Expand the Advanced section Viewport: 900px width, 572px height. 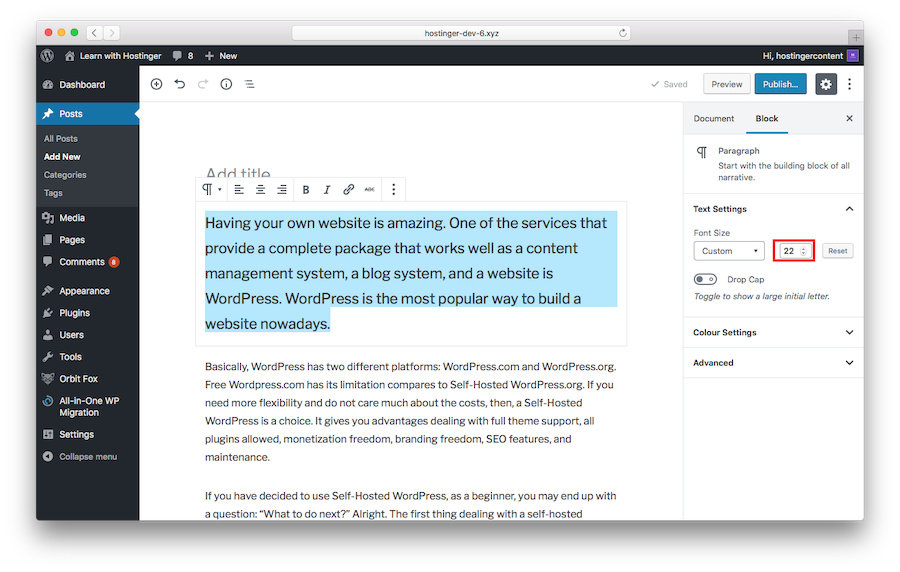tap(773, 363)
